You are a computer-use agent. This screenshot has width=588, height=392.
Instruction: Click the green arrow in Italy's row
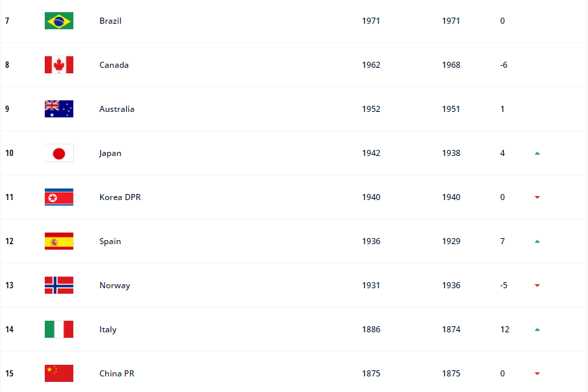(x=537, y=330)
